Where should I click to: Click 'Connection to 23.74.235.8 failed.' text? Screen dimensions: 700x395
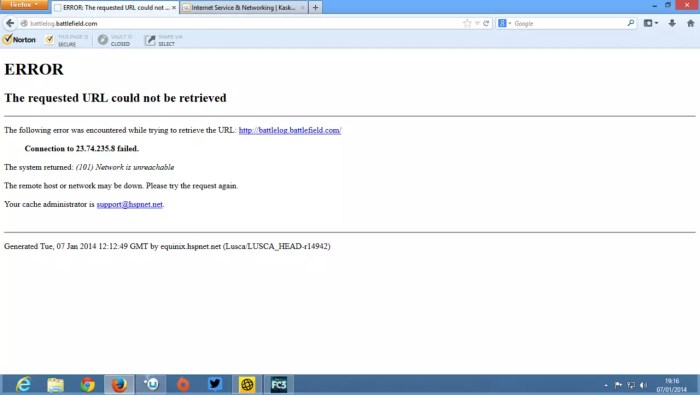(x=82, y=149)
